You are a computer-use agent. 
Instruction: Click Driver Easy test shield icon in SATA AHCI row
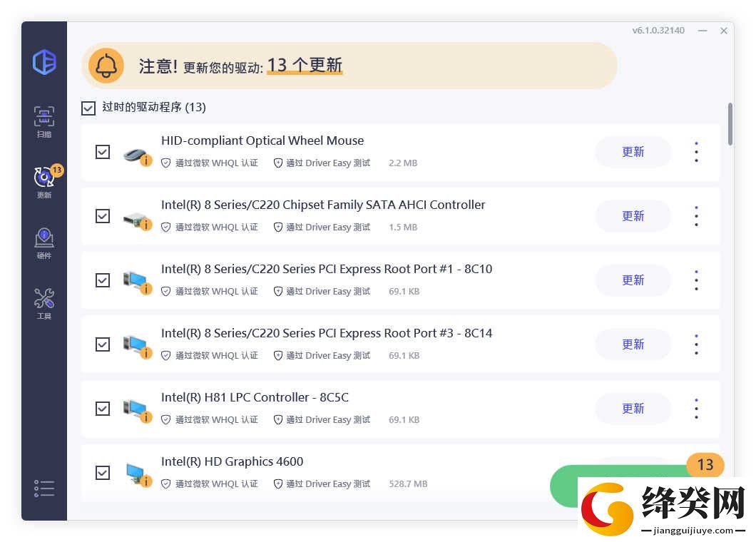tap(277, 227)
